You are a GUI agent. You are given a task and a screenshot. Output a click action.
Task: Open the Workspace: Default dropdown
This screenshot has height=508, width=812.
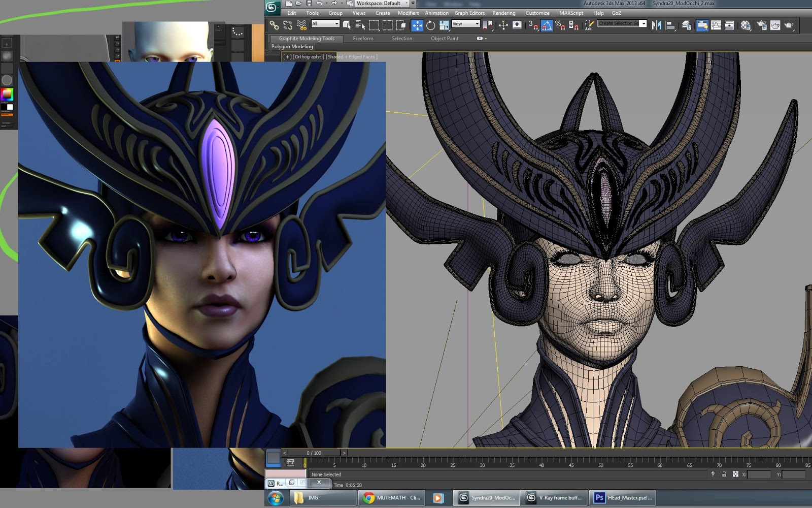[383, 4]
